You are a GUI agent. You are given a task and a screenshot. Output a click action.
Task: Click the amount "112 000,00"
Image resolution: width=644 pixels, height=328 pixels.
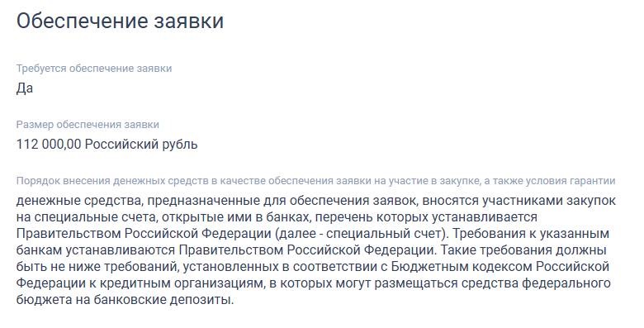[49, 145]
